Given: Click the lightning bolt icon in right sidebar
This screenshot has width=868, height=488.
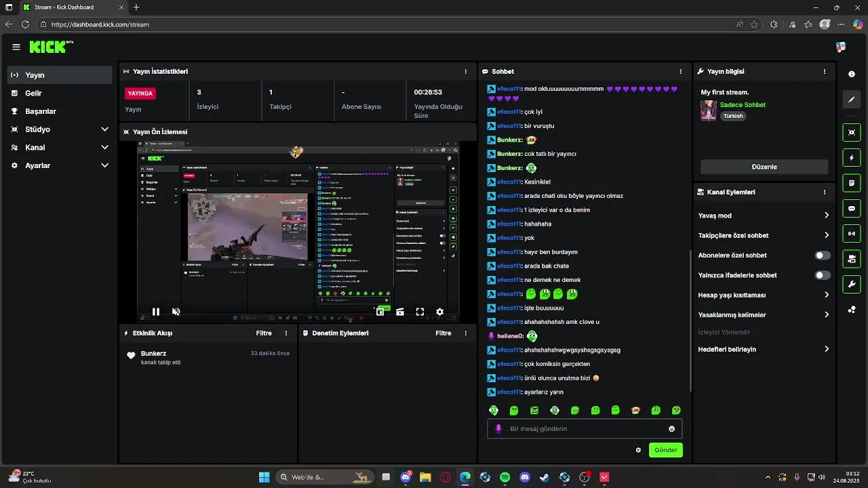Looking at the screenshot, I should coord(852,158).
